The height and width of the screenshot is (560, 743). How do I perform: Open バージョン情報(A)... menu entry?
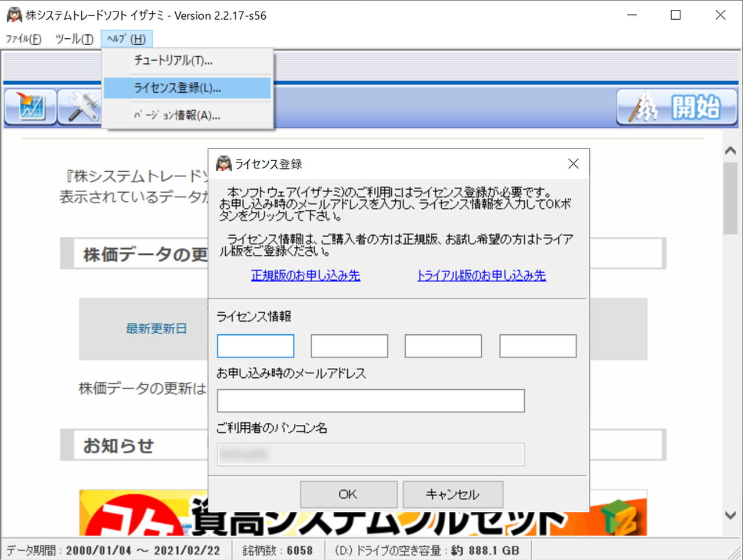[x=187, y=115]
